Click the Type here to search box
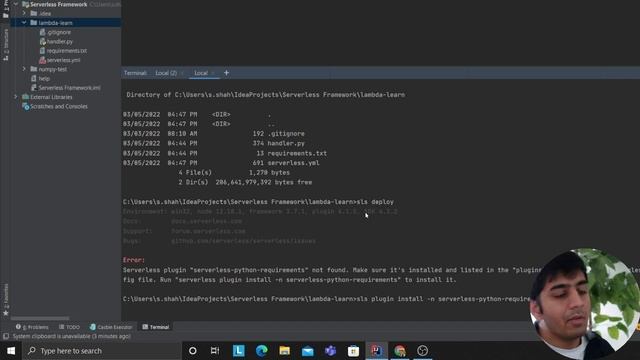Viewport: 640px width, 360px height. click(102, 351)
